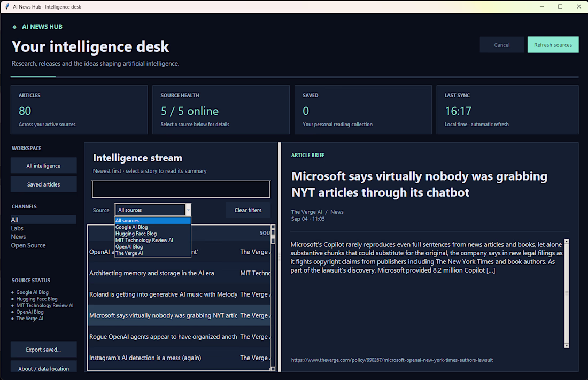Click MIT Technology Review AI source status
This screenshot has height=380, width=588.
(x=44, y=305)
